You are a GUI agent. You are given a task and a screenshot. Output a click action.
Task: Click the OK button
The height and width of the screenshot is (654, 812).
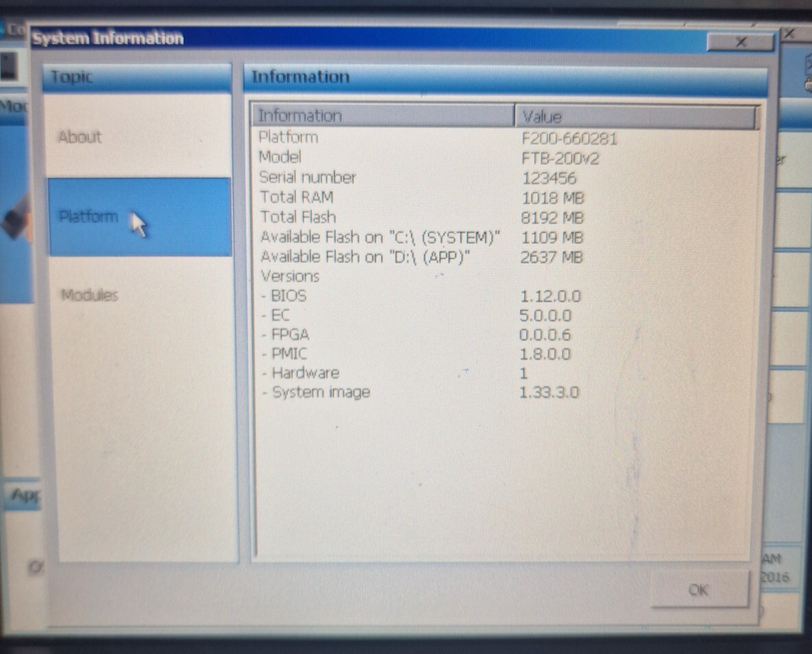coord(698,590)
